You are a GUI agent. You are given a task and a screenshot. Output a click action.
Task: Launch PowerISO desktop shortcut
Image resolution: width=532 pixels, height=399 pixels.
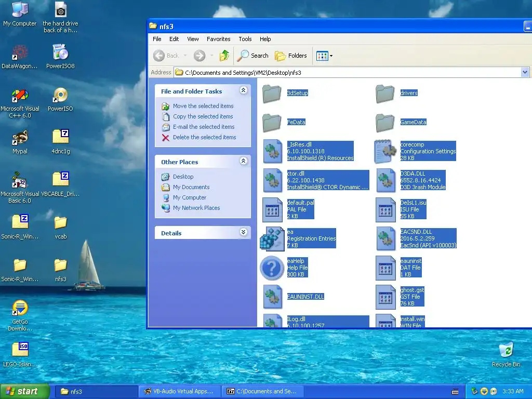[x=60, y=99]
